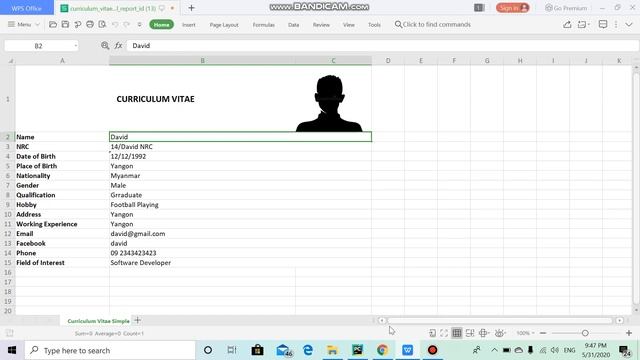Click the fx insert function icon
Image resolution: width=640 pixels, height=360 pixels.
pyautogui.click(x=118, y=45)
